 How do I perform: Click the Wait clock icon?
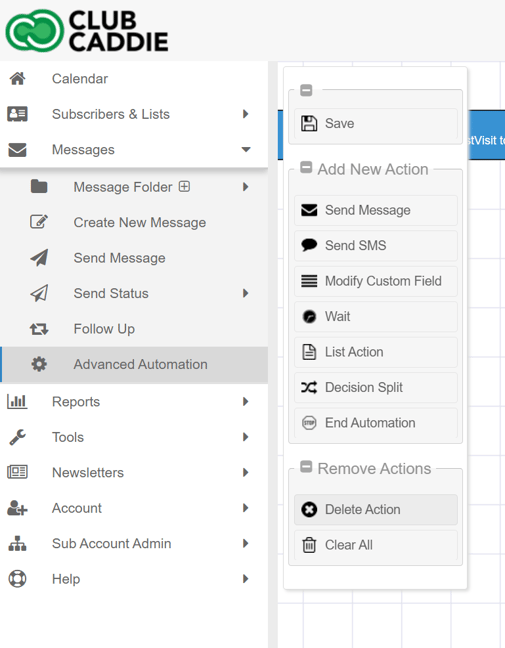[309, 317]
